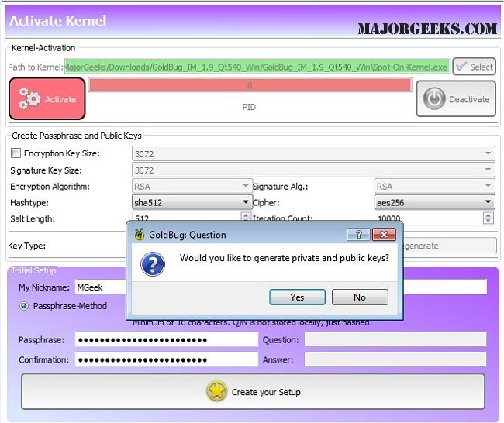
Task: Click No in the GoldBug question dialog
Action: (x=360, y=297)
